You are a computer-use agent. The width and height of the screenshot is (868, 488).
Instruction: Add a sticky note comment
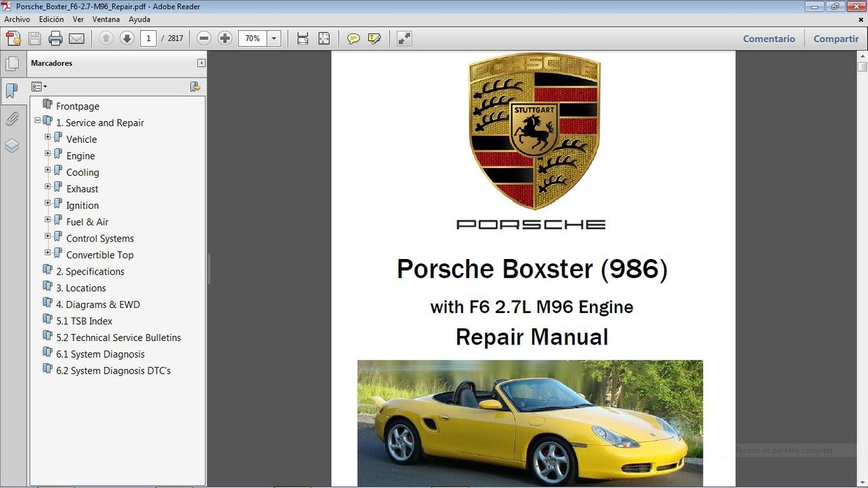click(x=353, y=39)
